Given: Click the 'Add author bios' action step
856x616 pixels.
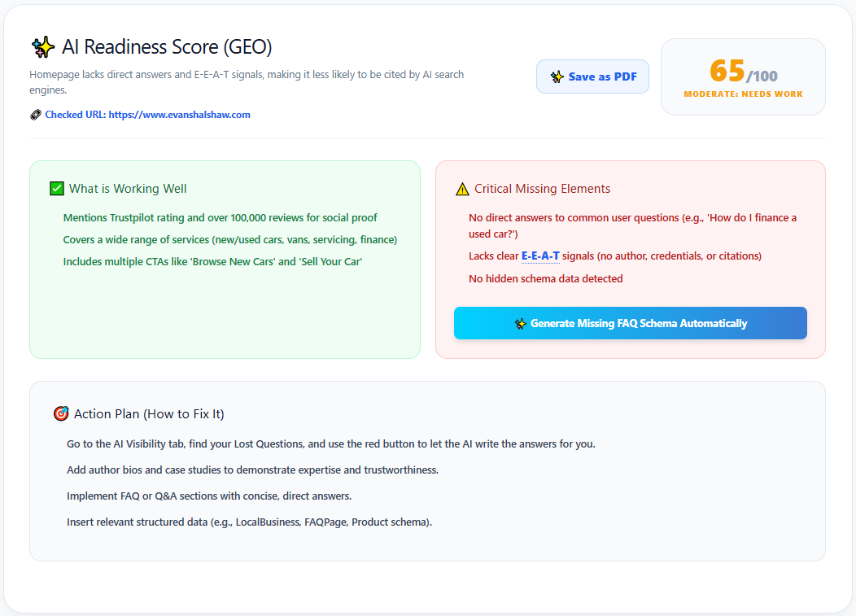Looking at the screenshot, I should (252, 470).
